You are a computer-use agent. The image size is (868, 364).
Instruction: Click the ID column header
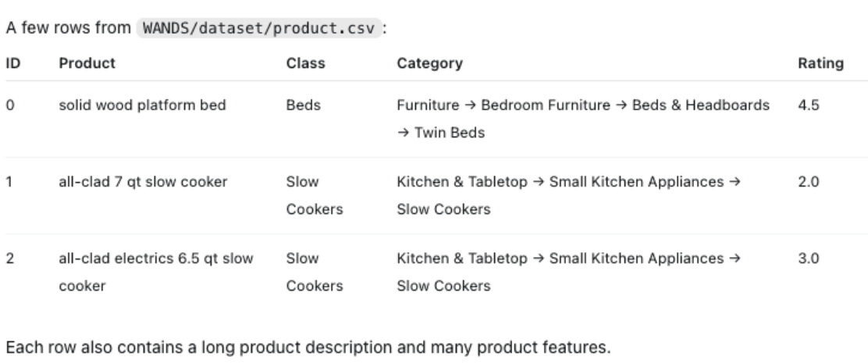(x=13, y=63)
